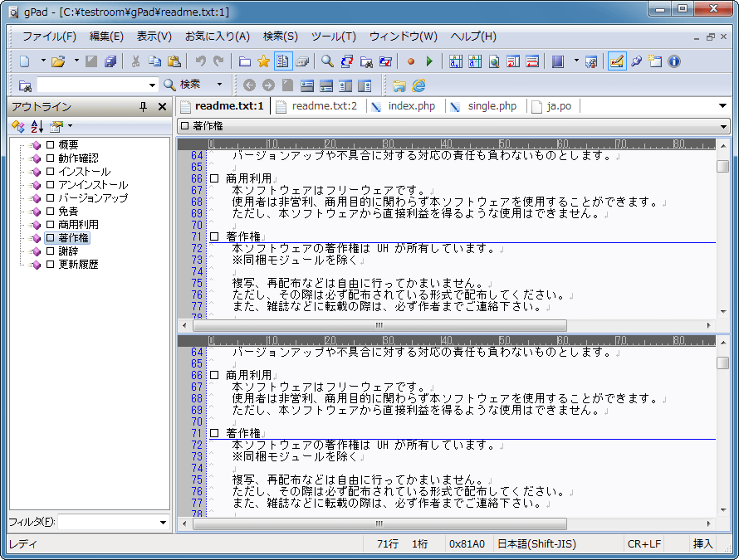
Task: Open the search text combo box dropdown
Action: (x=152, y=85)
